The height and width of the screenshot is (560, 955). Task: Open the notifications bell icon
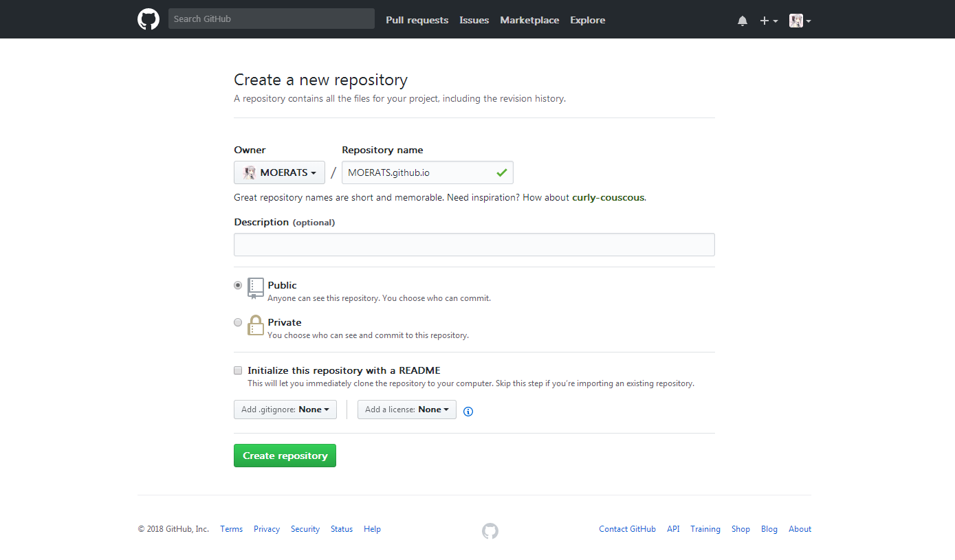coord(743,21)
